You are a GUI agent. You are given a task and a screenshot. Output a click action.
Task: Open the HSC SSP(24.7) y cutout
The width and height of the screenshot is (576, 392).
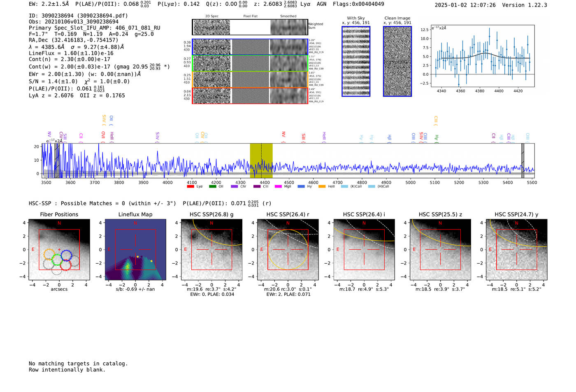click(x=517, y=250)
